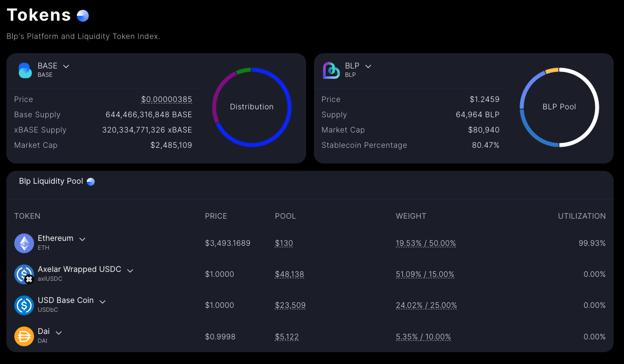Screen dimensions: 624x364
Task: Click the Axelar Wrapped USDC token name
Action: tap(79, 269)
